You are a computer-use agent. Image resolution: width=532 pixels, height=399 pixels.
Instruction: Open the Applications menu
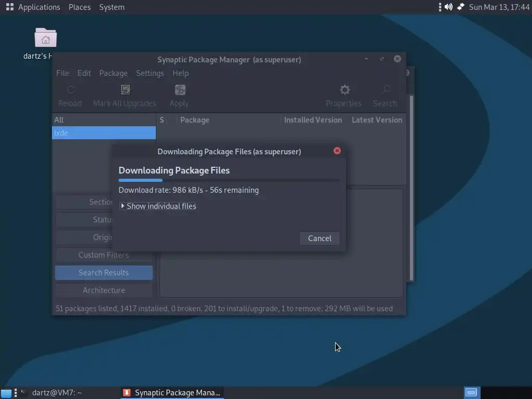point(33,7)
